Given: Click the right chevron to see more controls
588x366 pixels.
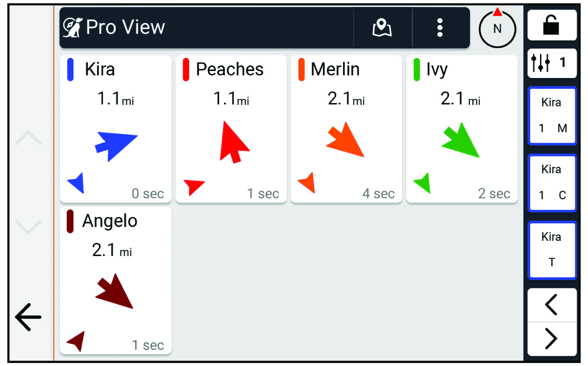Looking at the screenshot, I should click(551, 339).
